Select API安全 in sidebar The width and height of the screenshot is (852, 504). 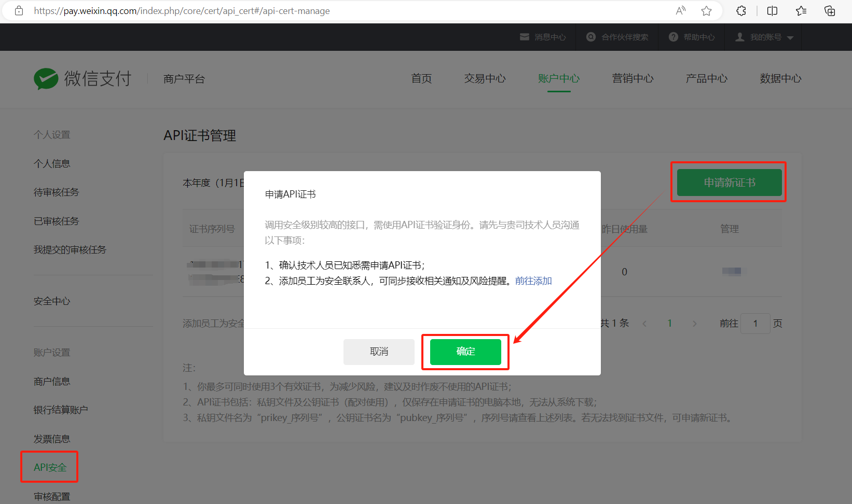click(x=50, y=467)
